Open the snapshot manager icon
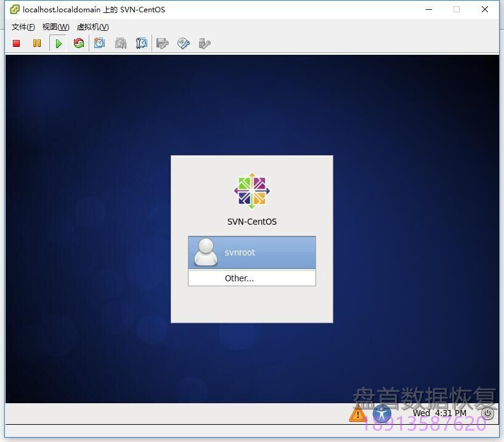Screen dimensions: 504x442 click(141, 43)
